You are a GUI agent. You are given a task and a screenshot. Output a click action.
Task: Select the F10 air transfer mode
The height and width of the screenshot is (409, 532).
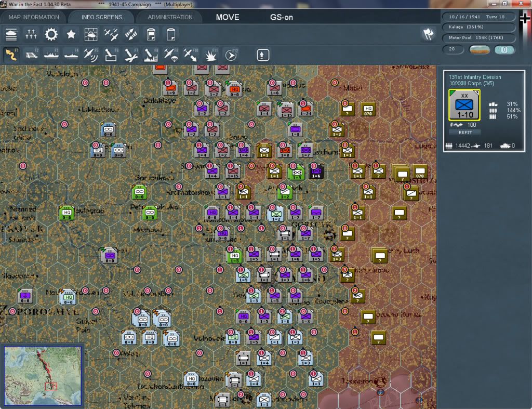191,55
